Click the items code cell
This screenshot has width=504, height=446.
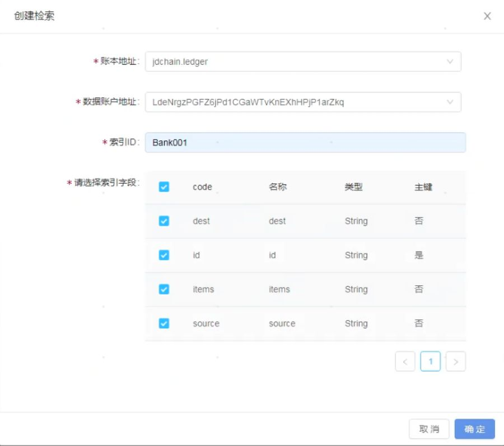(203, 289)
